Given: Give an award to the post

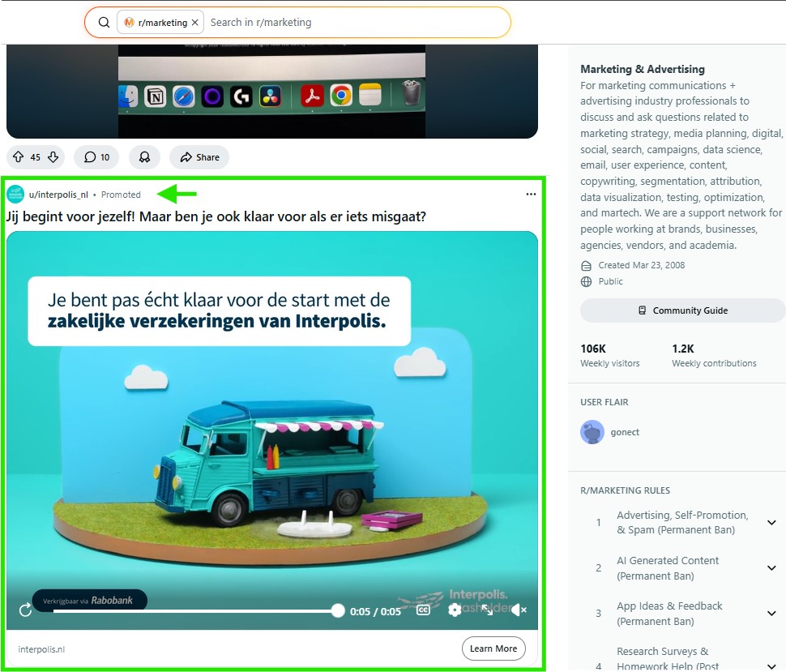Looking at the screenshot, I should tap(144, 157).
